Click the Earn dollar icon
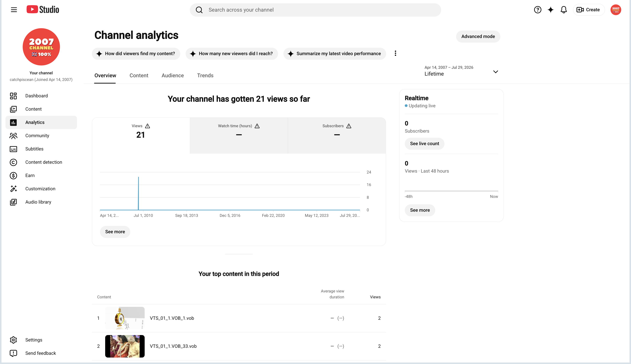Viewport: 631px width, 364px height. point(13,176)
